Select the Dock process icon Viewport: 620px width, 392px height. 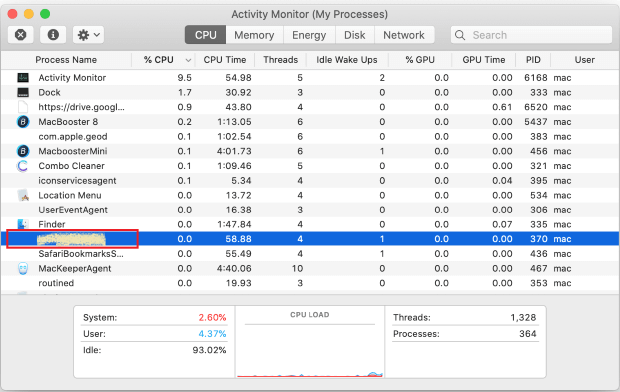tap(23, 92)
